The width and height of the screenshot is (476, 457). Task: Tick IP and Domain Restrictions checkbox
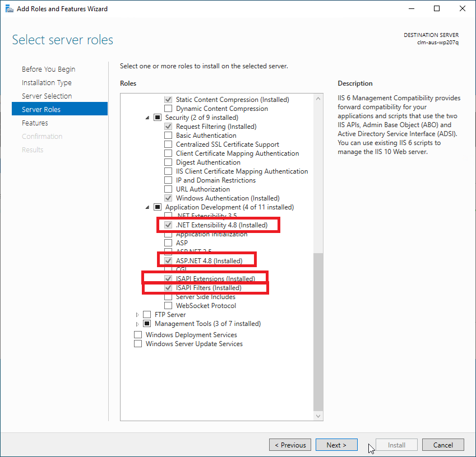pos(168,180)
